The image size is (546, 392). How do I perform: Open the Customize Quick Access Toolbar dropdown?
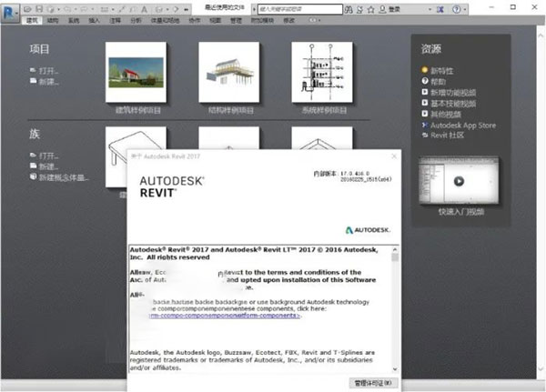[x=187, y=9]
